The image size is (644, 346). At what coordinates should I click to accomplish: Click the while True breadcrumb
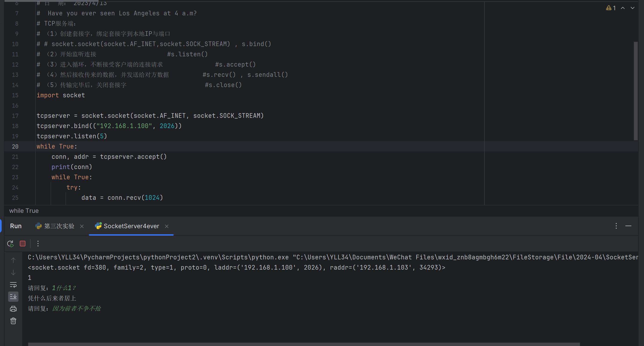(x=24, y=211)
